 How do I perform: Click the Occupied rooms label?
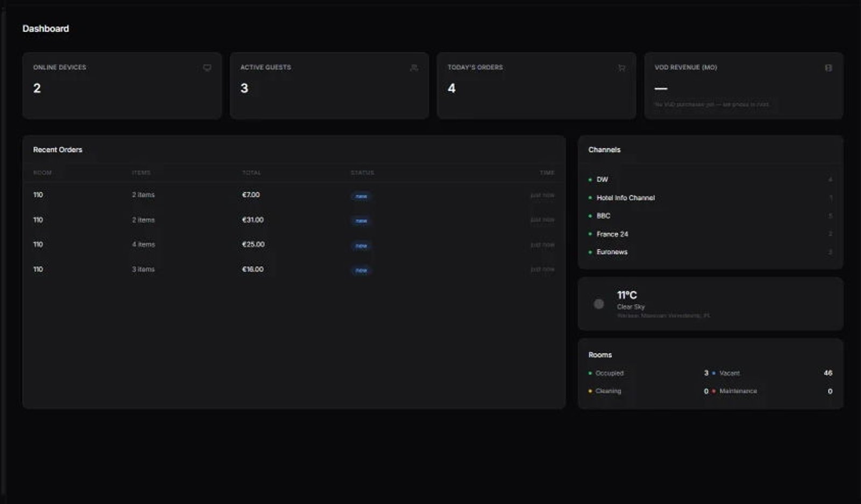tap(610, 373)
